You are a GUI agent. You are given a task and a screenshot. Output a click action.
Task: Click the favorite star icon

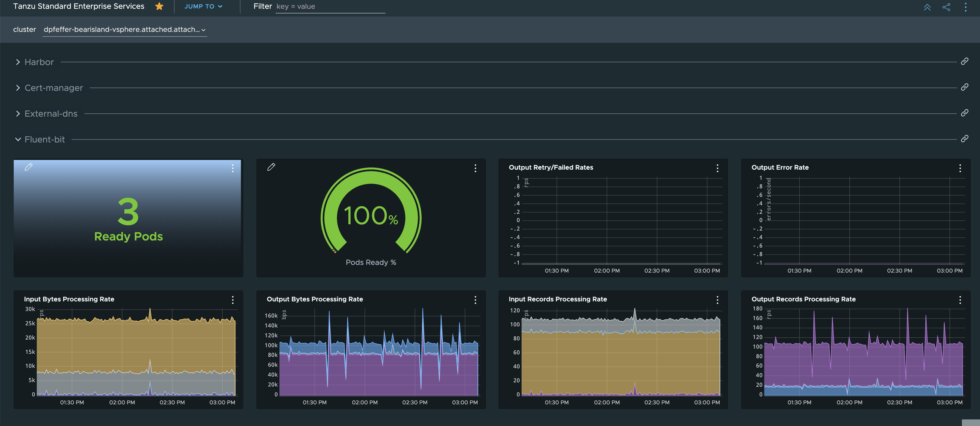pos(159,7)
